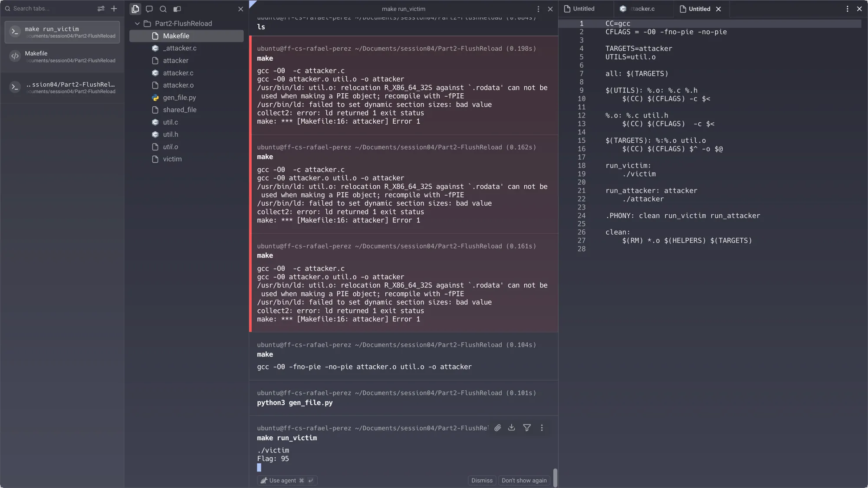Image resolution: width=868 pixels, height=488 pixels.
Task: Switch to make run_victim terminal tab
Action: [62, 32]
